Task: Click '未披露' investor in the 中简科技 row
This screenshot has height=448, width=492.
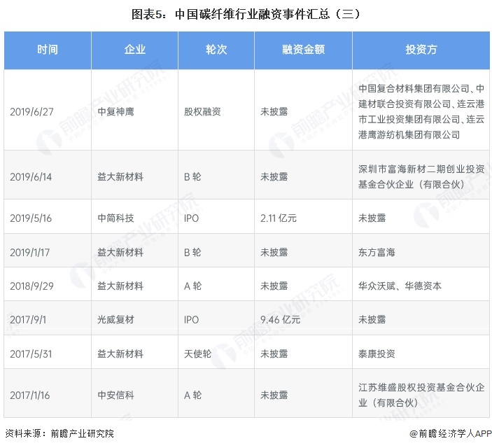Action: (x=372, y=218)
